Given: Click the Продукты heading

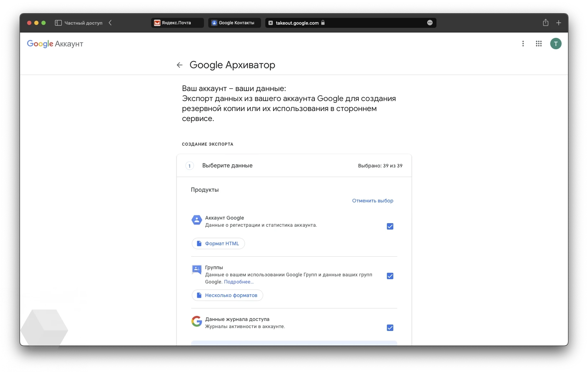Looking at the screenshot, I should click(x=205, y=190).
